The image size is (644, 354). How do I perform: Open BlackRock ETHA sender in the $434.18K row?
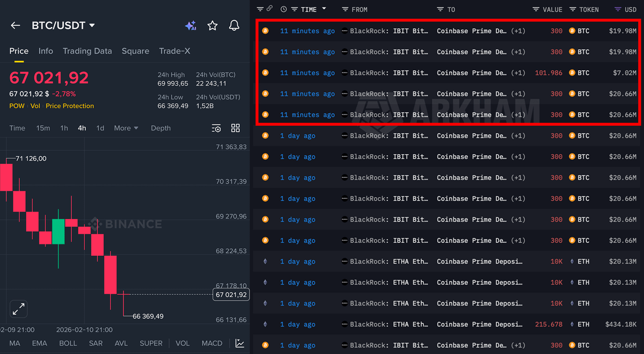[389, 324]
